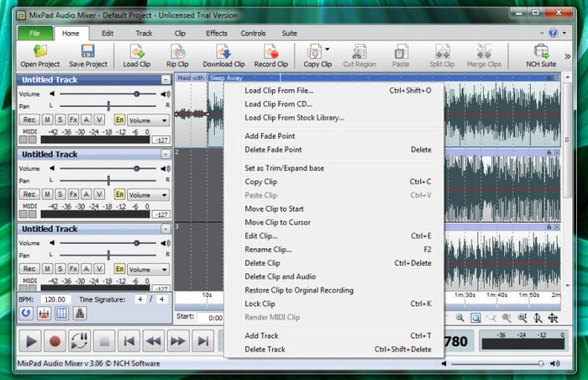Click the Open Project toolbar icon
The image size is (588, 380).
tap(39, 52)
